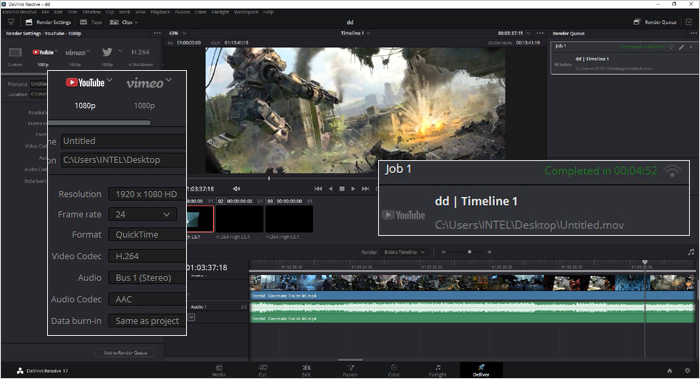Open the File menu
Image resolution: width=700 pixels, height=379 pixels.
pos(45,12)
